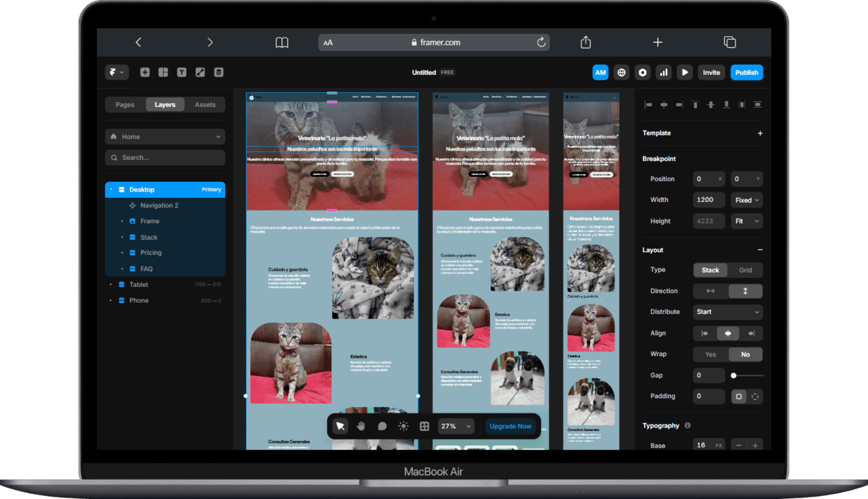
Task: Choose horizontal direction for layout
Action: (710, 291)
